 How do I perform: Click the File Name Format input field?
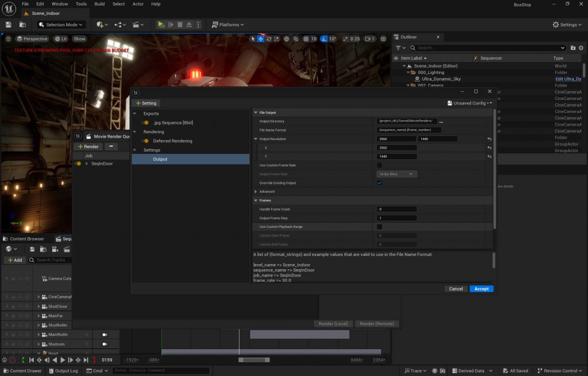tap(409, 130)
